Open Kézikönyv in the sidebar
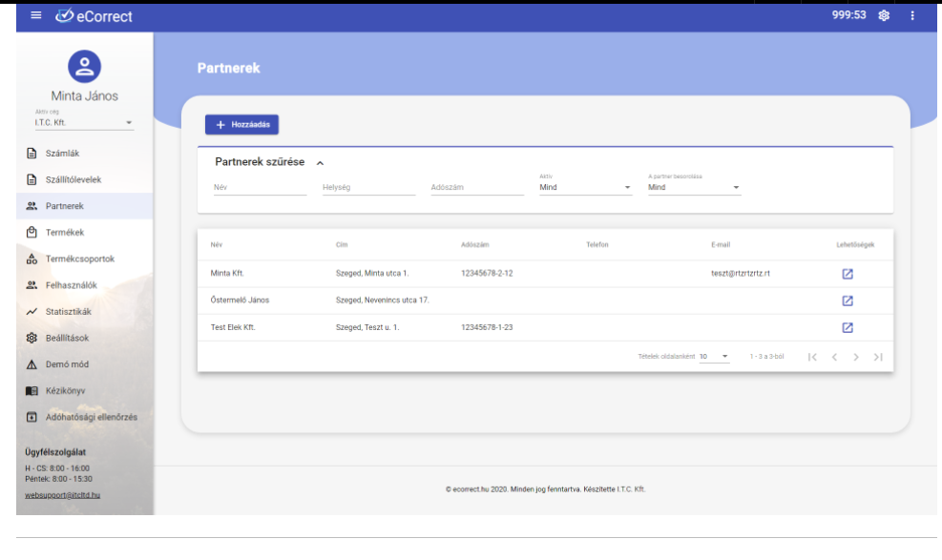Screen dimensions: 942x560 [84, 391]
